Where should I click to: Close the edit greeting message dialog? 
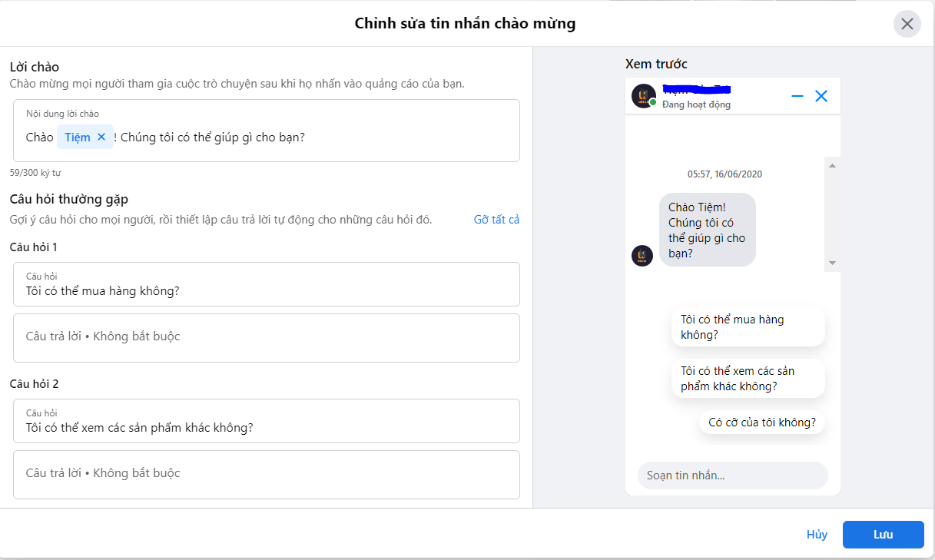point(907,24)
